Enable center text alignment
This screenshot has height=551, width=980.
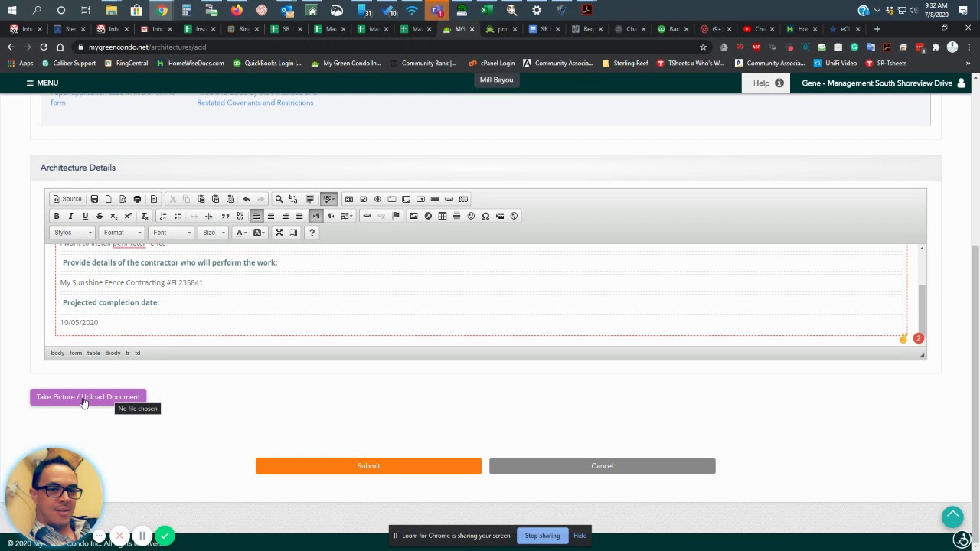coord(270,216)
